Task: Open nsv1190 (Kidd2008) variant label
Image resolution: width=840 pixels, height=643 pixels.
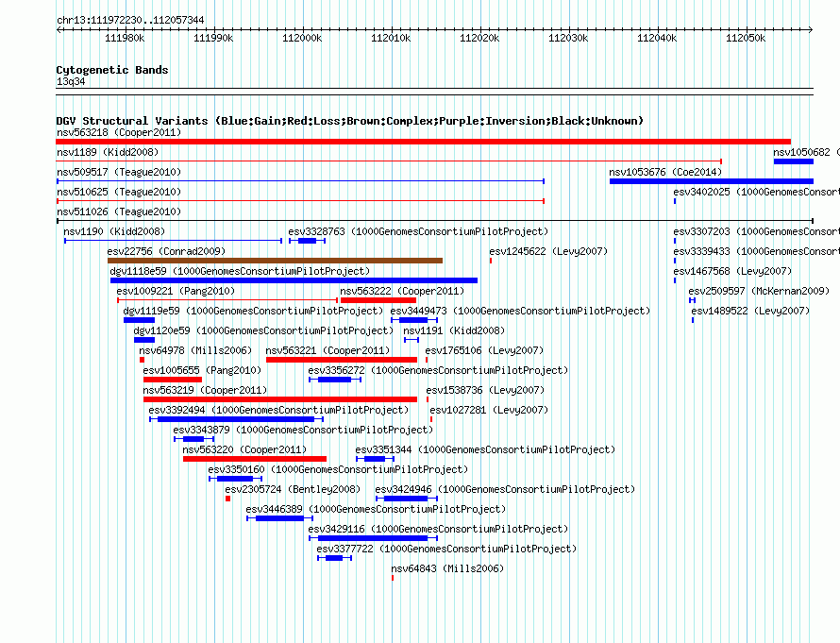Action: click(x=114, y=231)
